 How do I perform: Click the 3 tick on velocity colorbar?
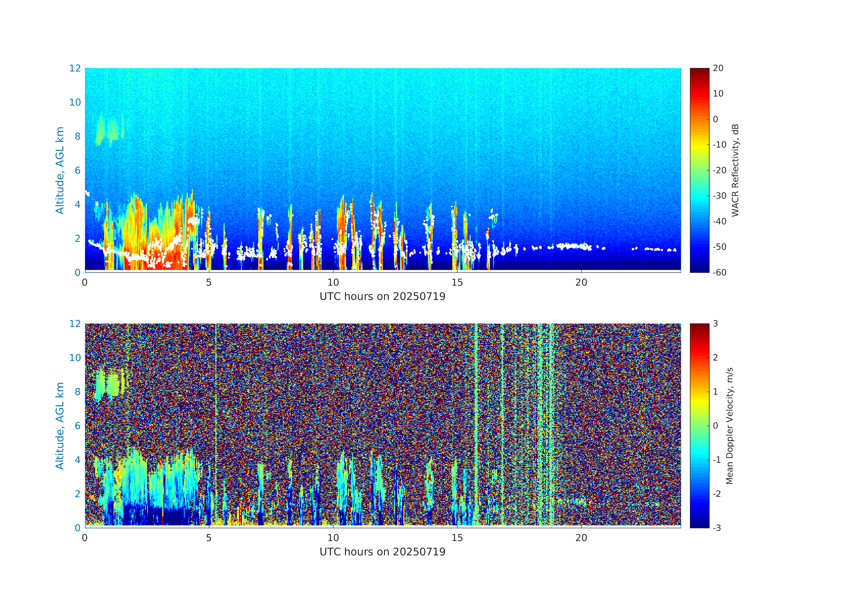pos(715,324)
